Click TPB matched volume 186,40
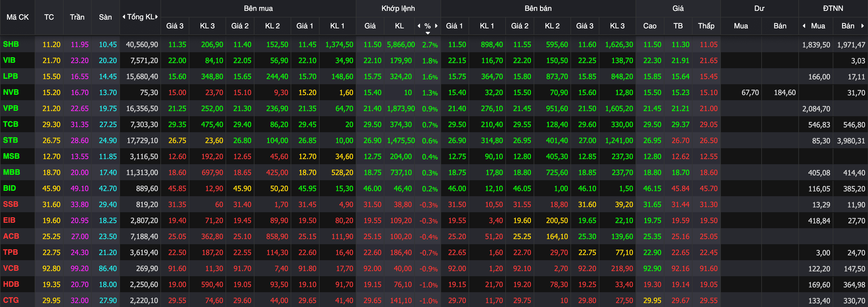Screen dimensions: 868x307 tap(401, 252)
